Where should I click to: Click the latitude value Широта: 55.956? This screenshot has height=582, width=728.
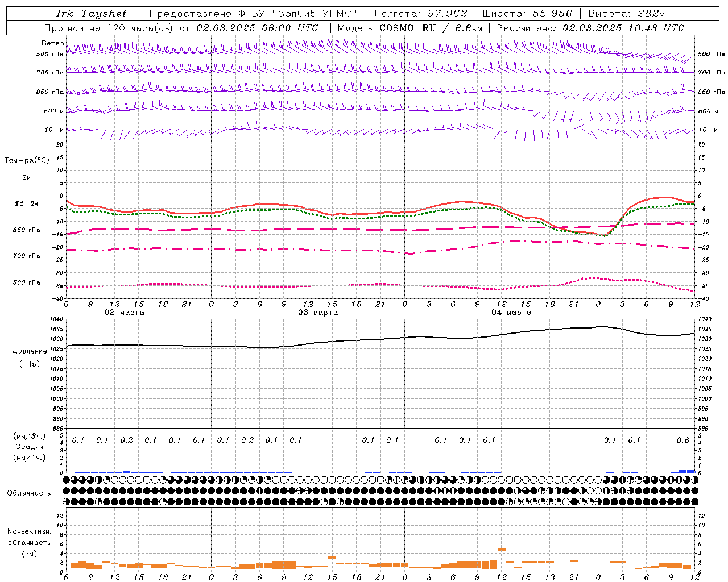[x=527, y=14]
